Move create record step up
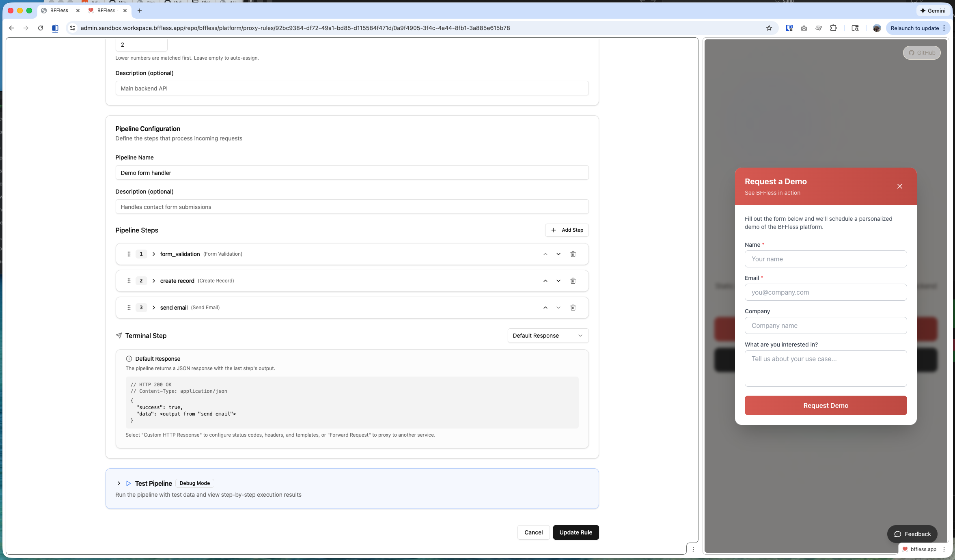This screenshot has width=955, height=560. 545,281
